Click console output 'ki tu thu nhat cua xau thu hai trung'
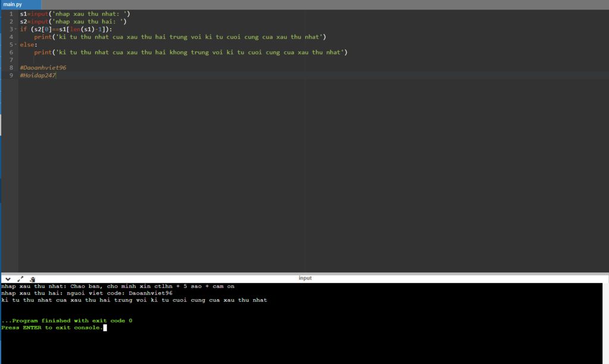The width and height of the screenshot is (609, 364). point(134,300)
